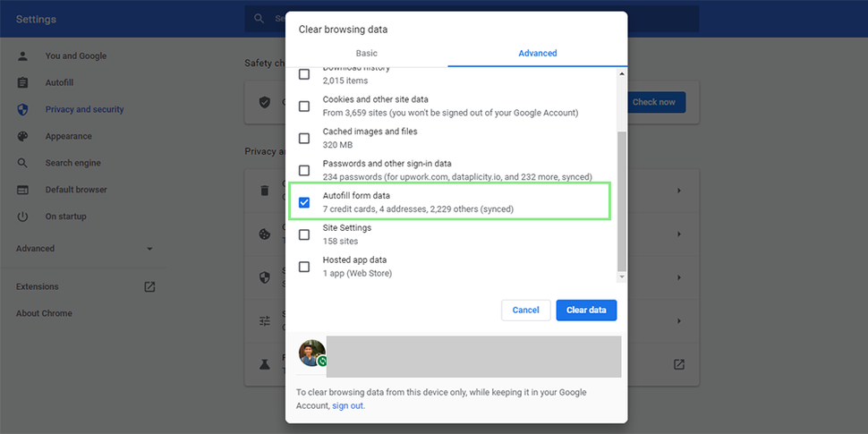
Task: Click the '320 MB' cache size text
Action: tap(337, 145)
